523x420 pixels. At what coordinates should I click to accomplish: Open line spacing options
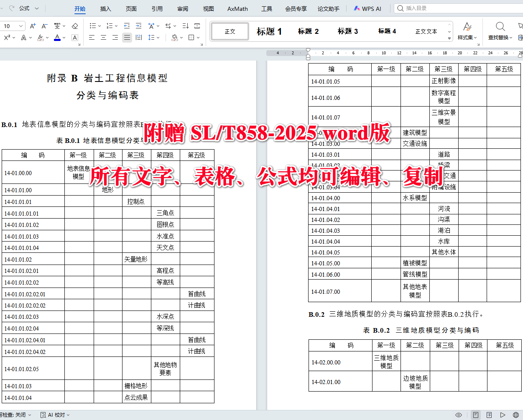151,38
